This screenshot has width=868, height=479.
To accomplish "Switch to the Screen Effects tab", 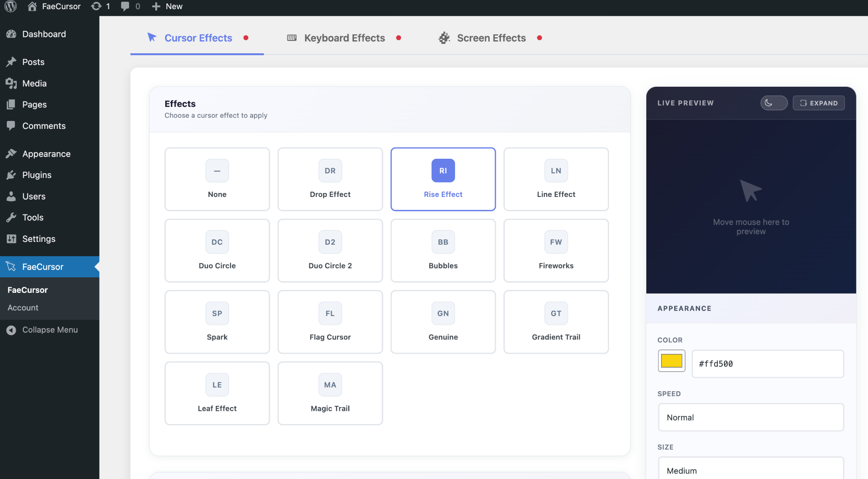I will pos(491,38).
